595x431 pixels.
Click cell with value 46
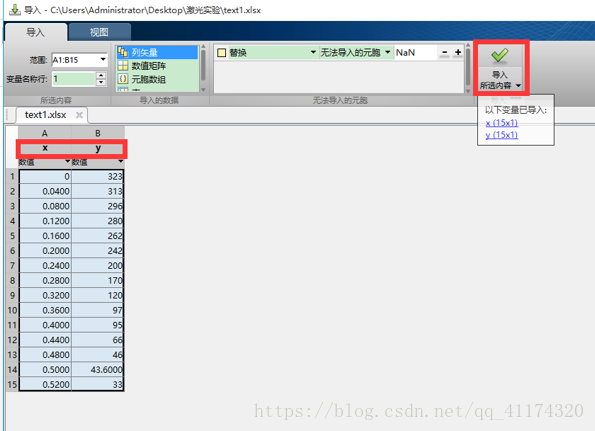pyautogui.click(x=98, y=355)
